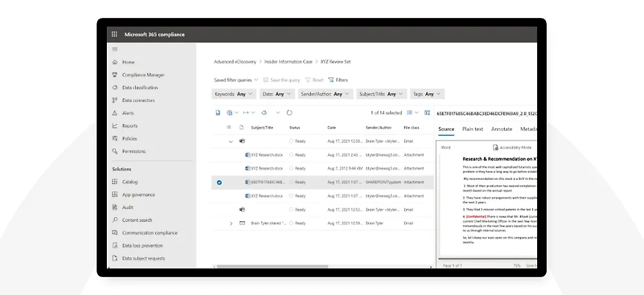Open the dropdown beside the cloud icon
644x295 pixels.
[x=278, y=112]
